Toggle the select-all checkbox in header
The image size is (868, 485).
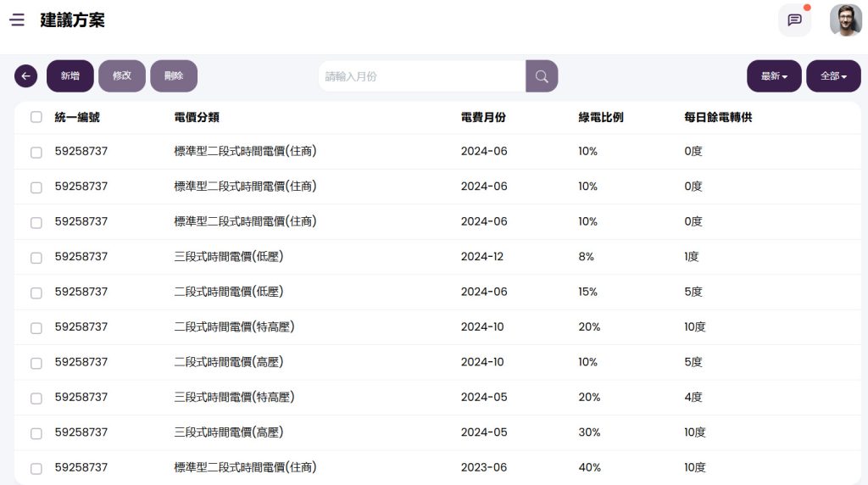(x=36, y=118)
